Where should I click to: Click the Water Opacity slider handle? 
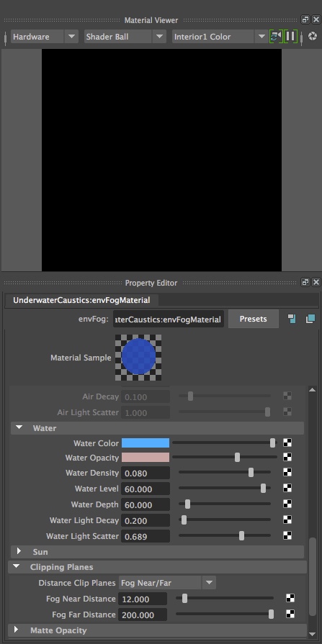point(237,457)
